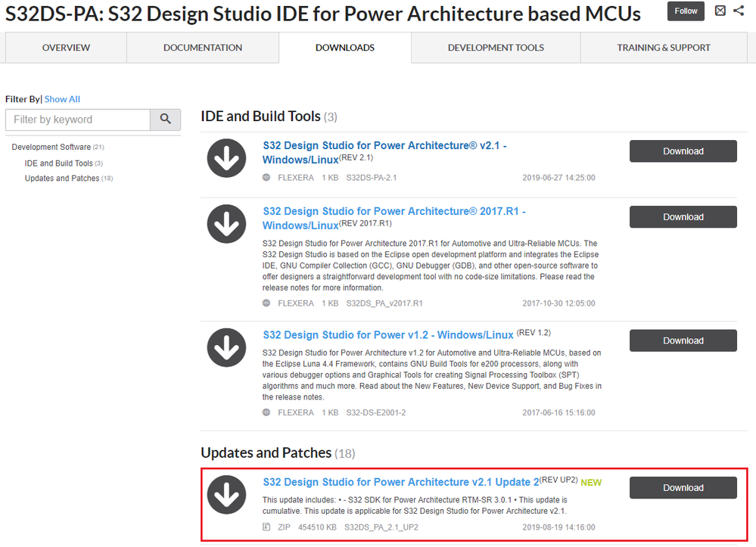Click the ZIP file icon for S32DS_PA_2.1_UP2

pyautogui.click(x=266, y=527)
